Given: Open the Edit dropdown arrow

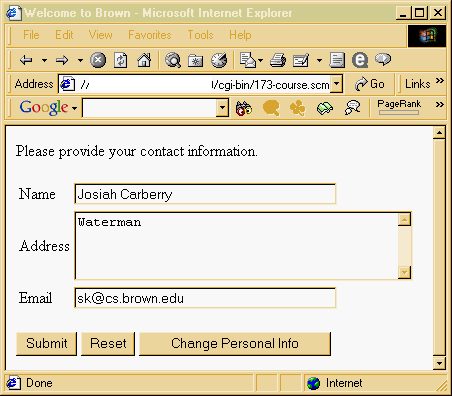Looking at the screenshot, I should pyautogui.click(x=319, y=61).
